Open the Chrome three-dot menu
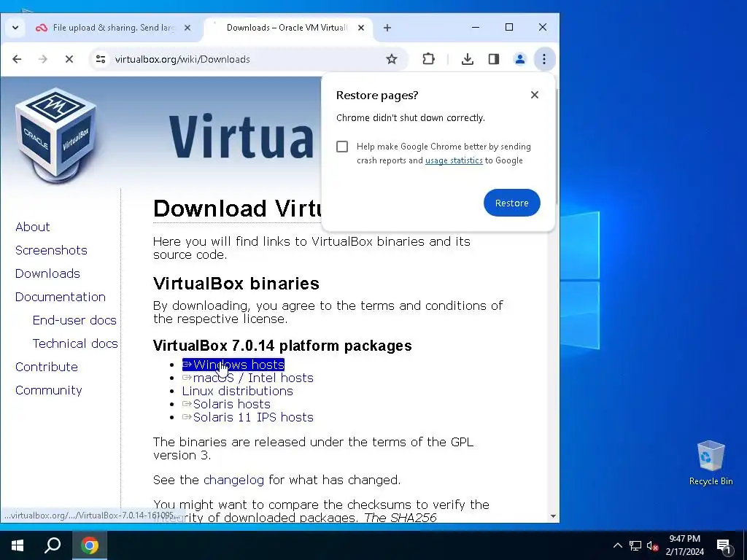Image resolution: width=747 pixels, height=560 pixels. click(x=544, y=59)
